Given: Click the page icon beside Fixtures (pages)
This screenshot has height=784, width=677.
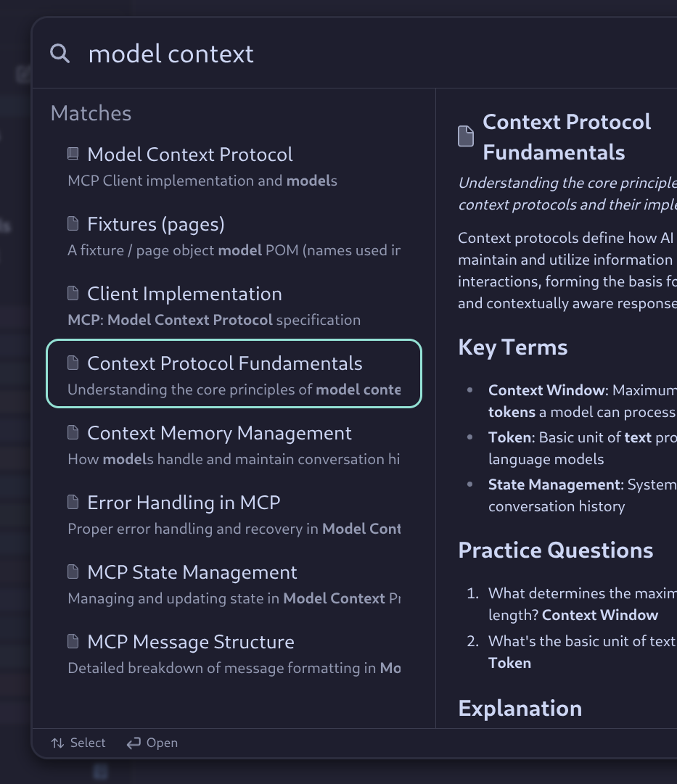Looking at the screenshot, I should [73, 223].
